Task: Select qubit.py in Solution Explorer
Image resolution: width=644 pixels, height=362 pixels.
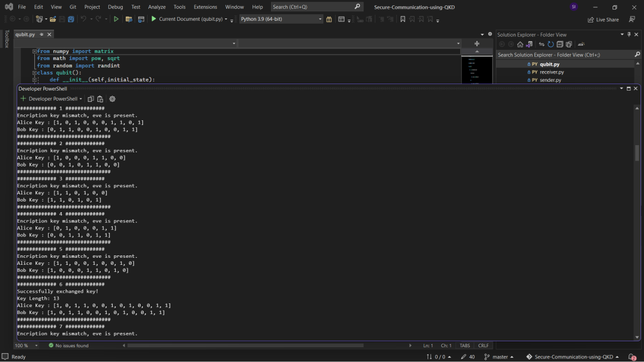Action: pyautogui.click(x=550, y=64)
